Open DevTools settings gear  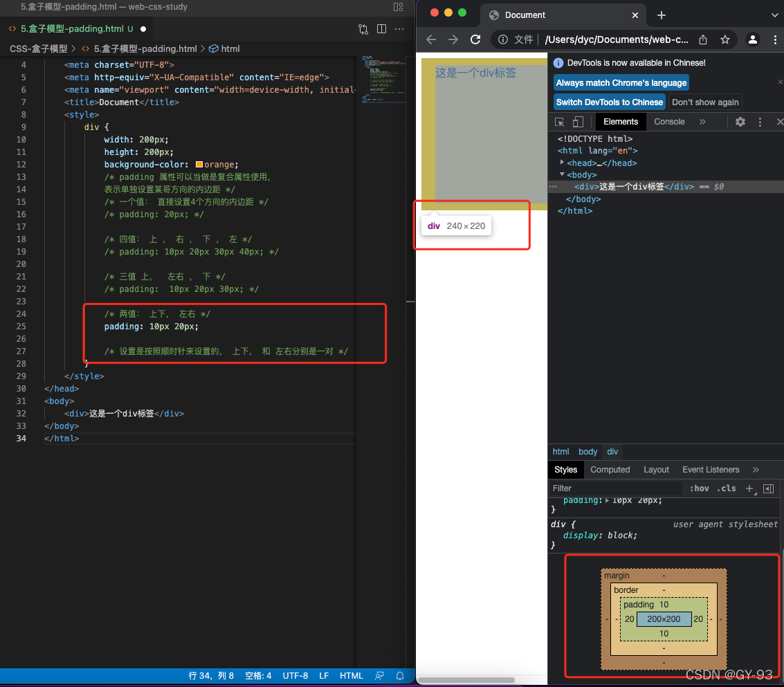pos(740,122)
